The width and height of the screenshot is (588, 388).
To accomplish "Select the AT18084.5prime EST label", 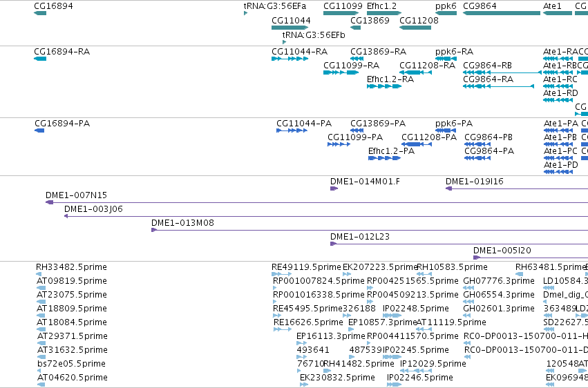I will 72,322.
